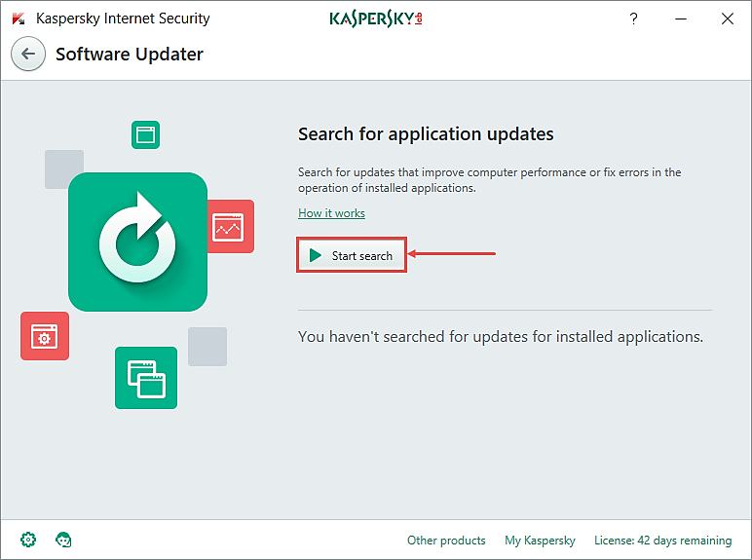This screenshot has height=560, width=752.
Task: Open the How it works link
Action: coord(331,213)
